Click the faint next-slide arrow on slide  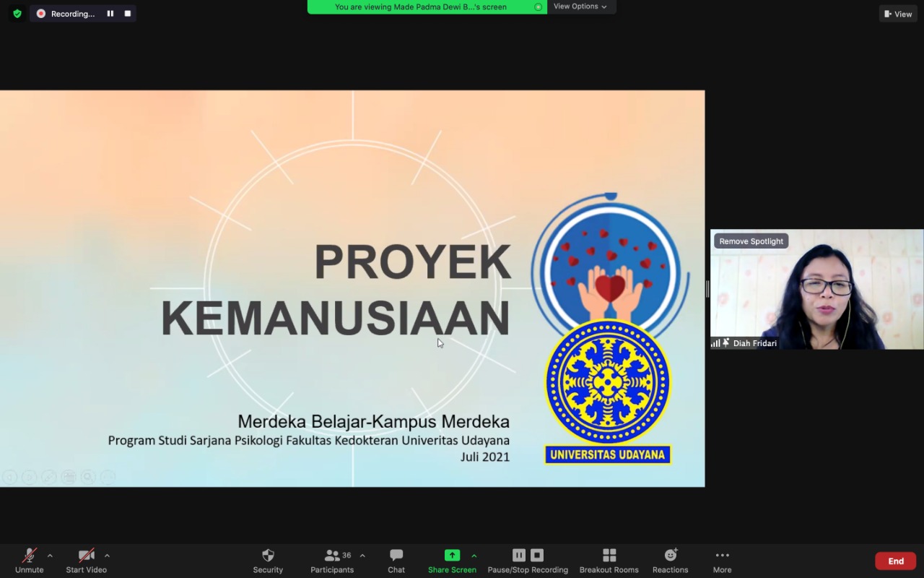29,477
